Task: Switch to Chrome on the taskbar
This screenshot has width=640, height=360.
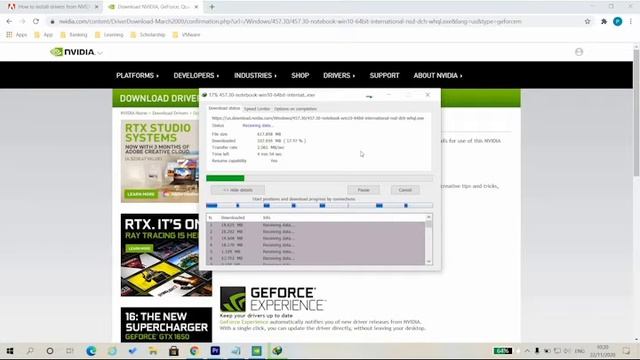Action: (194, 351)
